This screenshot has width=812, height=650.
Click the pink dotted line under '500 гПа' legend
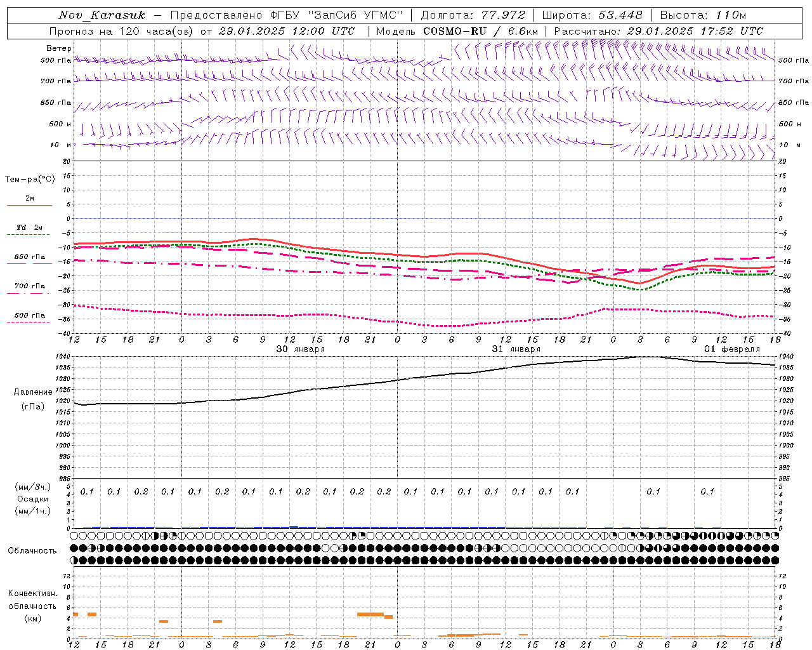click(29, 322)
